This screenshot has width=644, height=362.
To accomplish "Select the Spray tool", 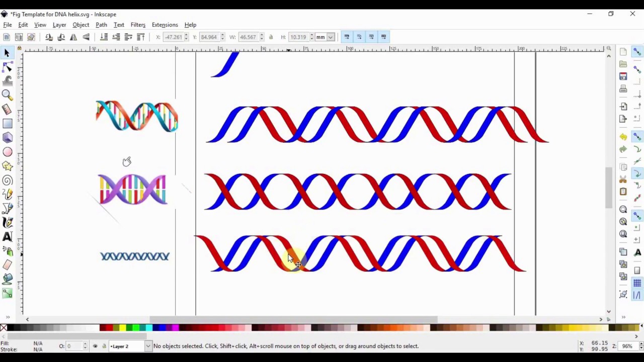I will point(7,251).
